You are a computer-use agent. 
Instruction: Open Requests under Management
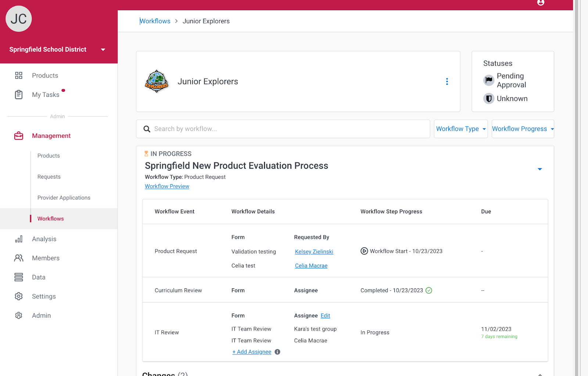(49, 177)
